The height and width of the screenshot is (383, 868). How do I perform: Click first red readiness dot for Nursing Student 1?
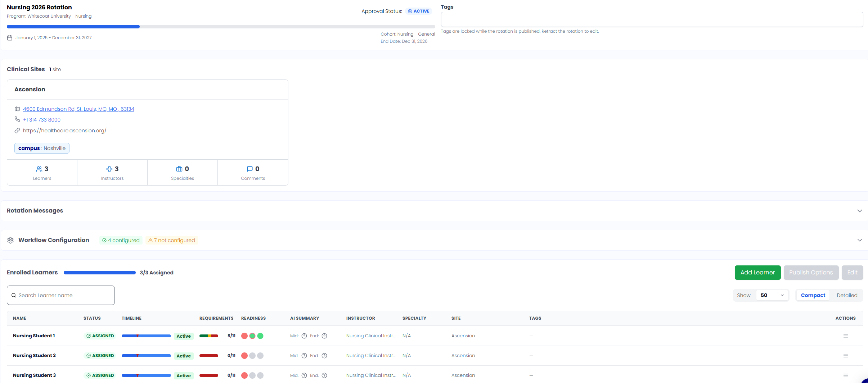tap(244, 336)
